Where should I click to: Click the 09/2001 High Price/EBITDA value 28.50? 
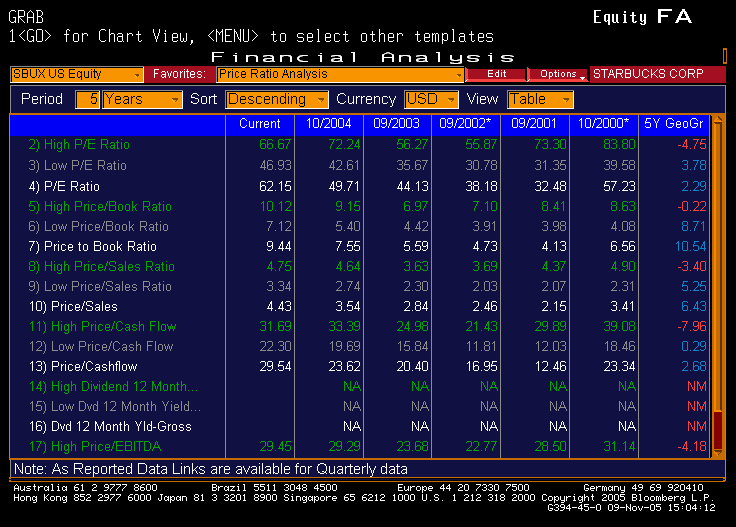550,446
